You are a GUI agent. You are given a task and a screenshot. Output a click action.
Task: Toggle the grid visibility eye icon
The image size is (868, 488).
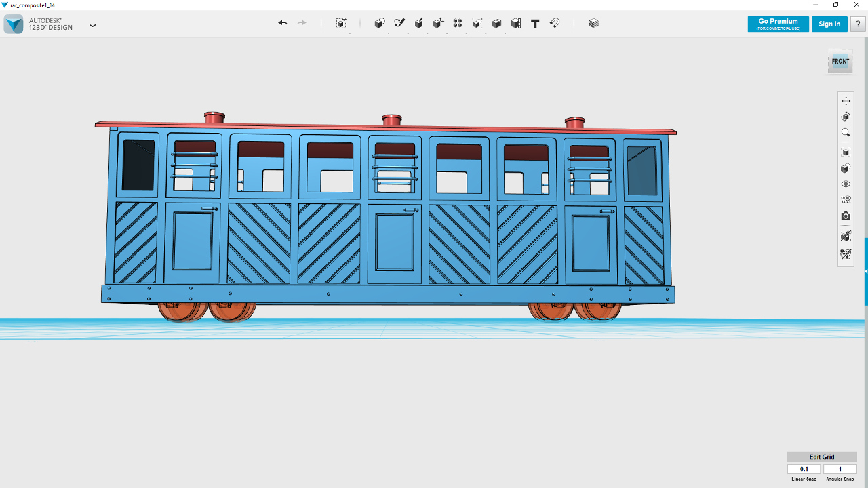click(846, 200)
